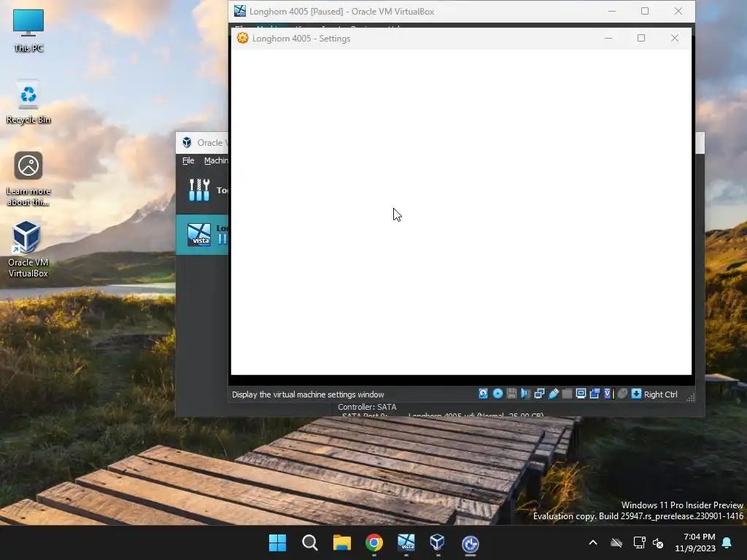
Task: Minimize the Longhorn 4005 VM window
Action: click(x=612, y=11)
